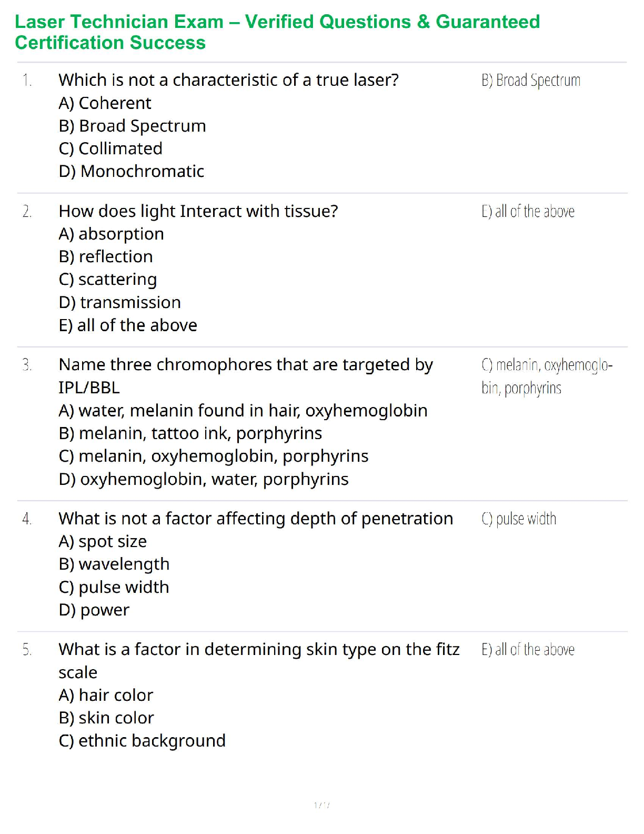Pick C) ethnic background option
This screenshot has height=834, width=644.
point(142,741)
